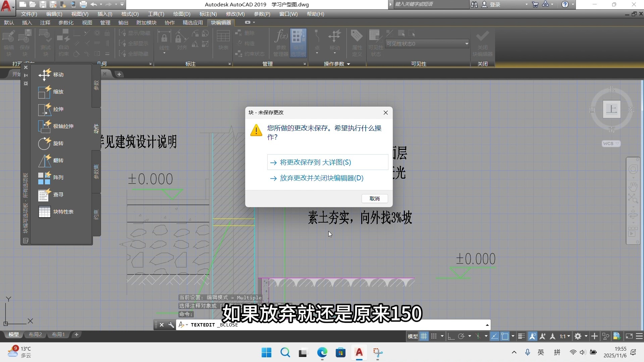Expand the 标注 panel with its corner arrow
This screenshot has width=644, height=362.
229,64
